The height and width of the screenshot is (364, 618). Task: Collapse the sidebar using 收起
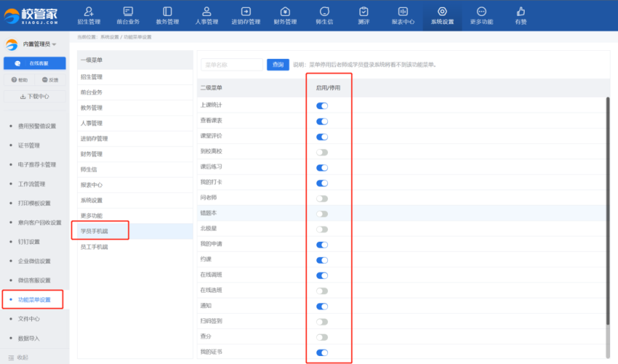pos(22,357)
